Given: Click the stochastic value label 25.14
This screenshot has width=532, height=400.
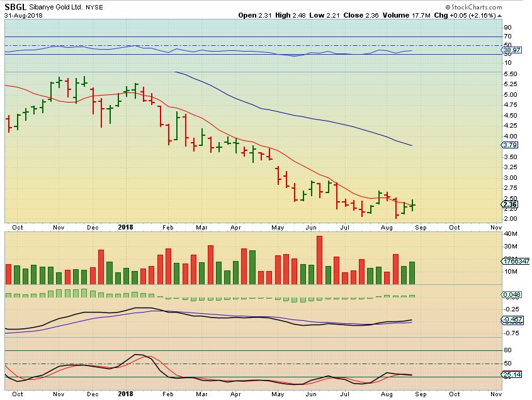Looking at the screenshot, I should 511,375.
